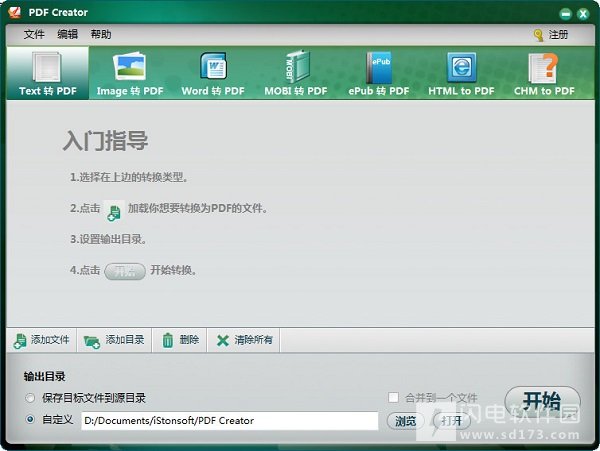The width and height of the screenshot is (600, 451).
Task: Click the add-file icon in guide step 2
Action: pyautogui.click(x=114, y=211)
